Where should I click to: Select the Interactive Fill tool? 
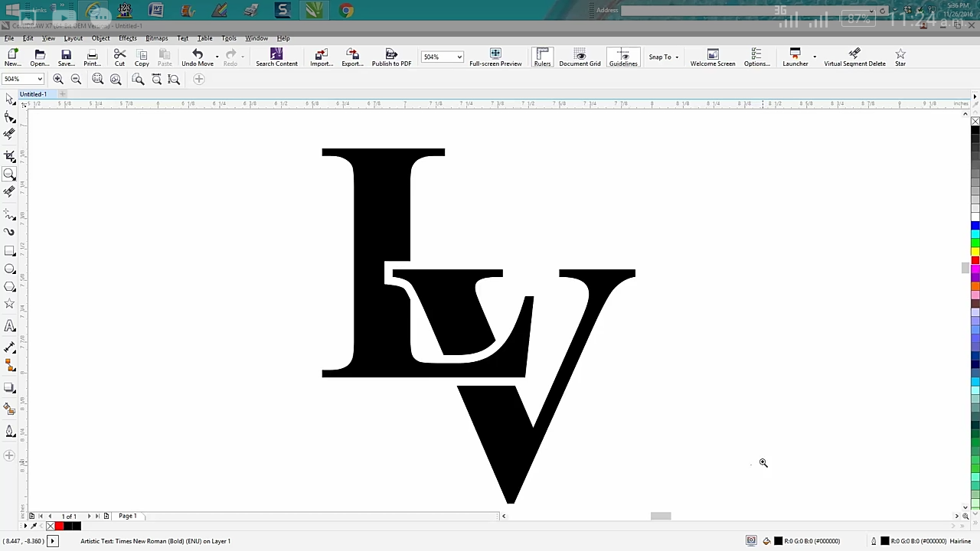point(9,410)
